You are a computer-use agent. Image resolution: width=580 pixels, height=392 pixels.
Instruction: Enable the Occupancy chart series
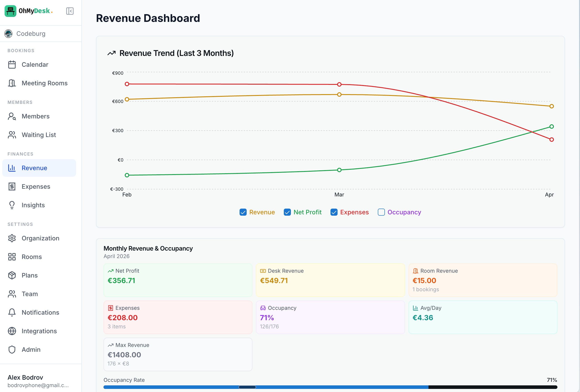coord(381,212)
